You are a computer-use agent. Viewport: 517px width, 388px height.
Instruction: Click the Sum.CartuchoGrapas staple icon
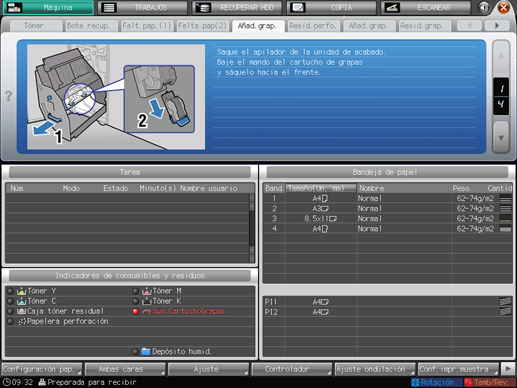point(147,312)
